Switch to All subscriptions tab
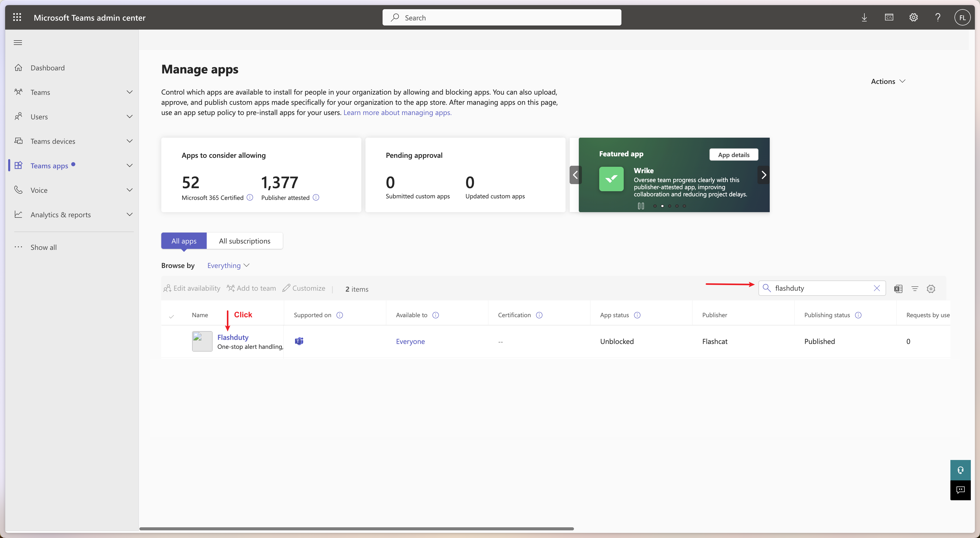Screen dimensions: 980x538 point(245,241)
